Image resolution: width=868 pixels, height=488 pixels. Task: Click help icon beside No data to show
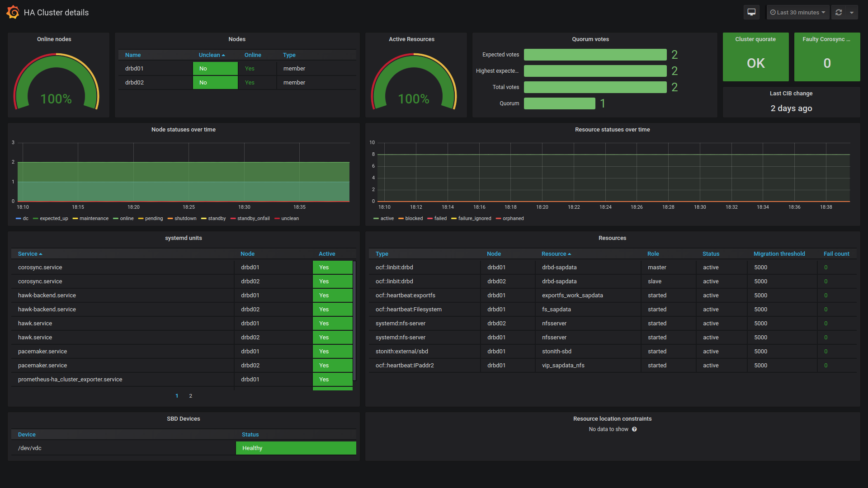[x=634, y=429]
